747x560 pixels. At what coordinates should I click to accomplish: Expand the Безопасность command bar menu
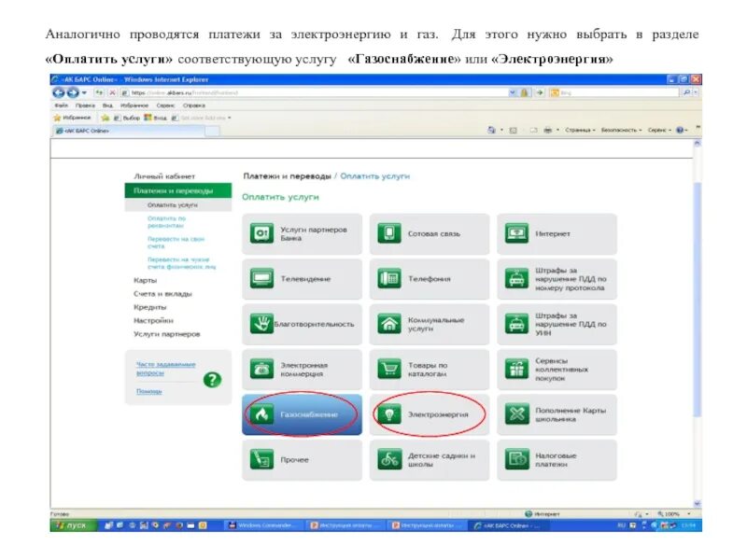point(622,130)
